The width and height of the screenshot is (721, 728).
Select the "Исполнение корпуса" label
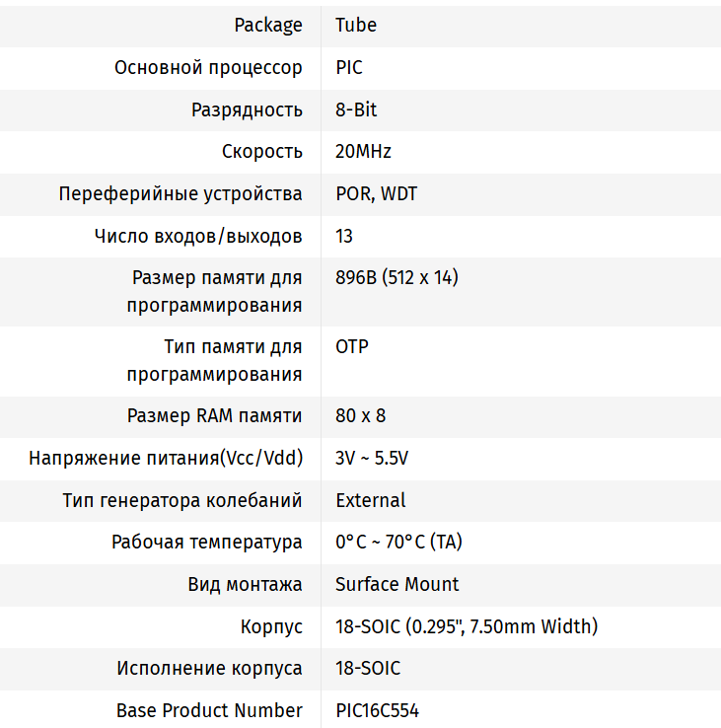209,668
